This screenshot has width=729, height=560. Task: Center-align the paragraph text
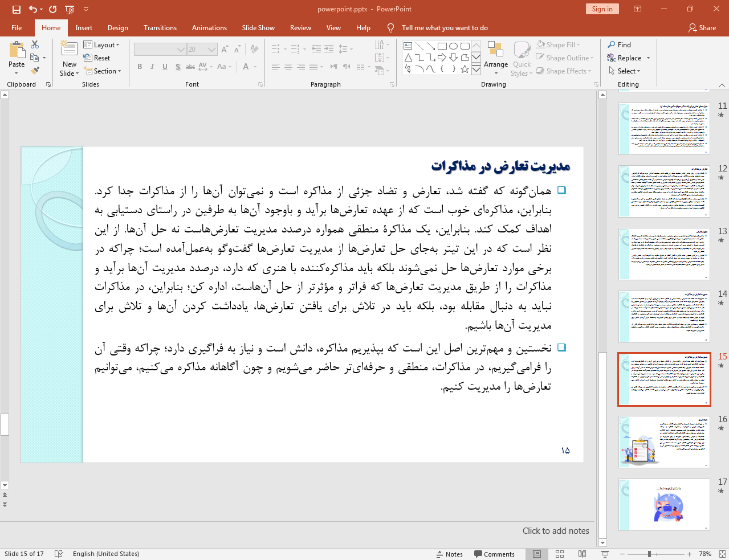(x=287, y=67)
